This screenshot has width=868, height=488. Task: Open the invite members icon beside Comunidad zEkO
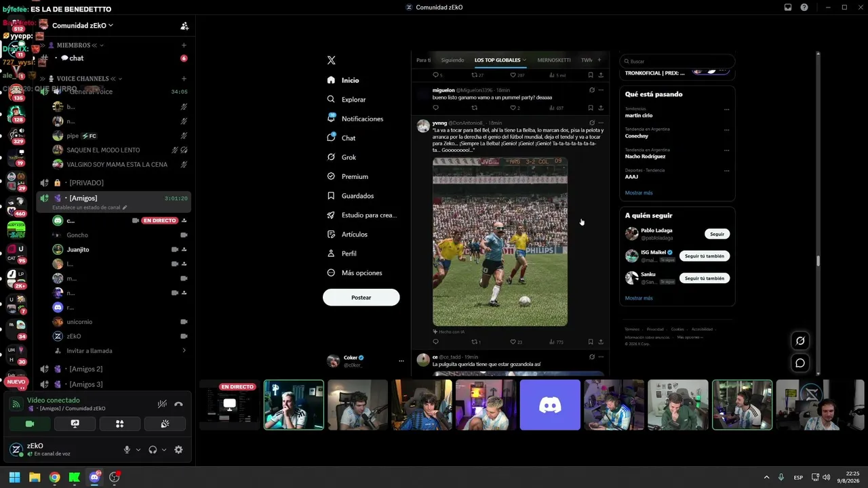click(184, 26)
